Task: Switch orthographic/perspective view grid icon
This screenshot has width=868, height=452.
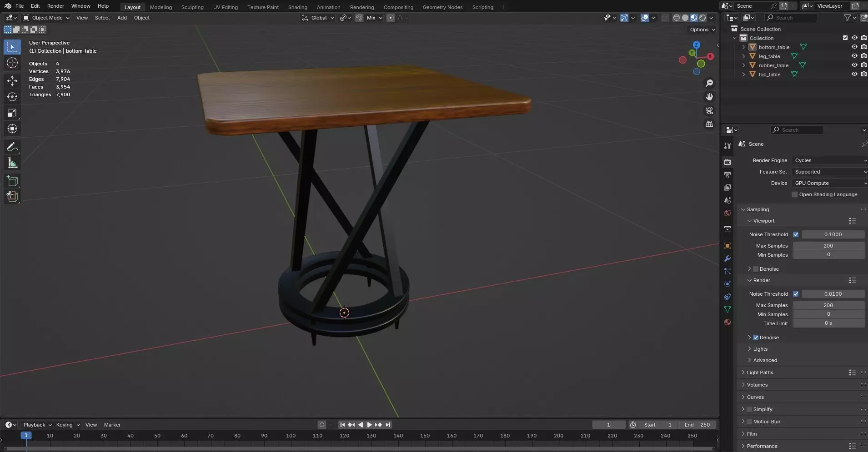Action: [709, 124]
